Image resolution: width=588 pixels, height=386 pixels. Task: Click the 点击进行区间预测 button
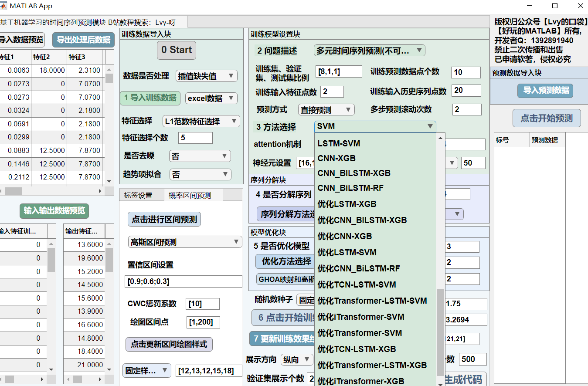click(x=164, y=220)
